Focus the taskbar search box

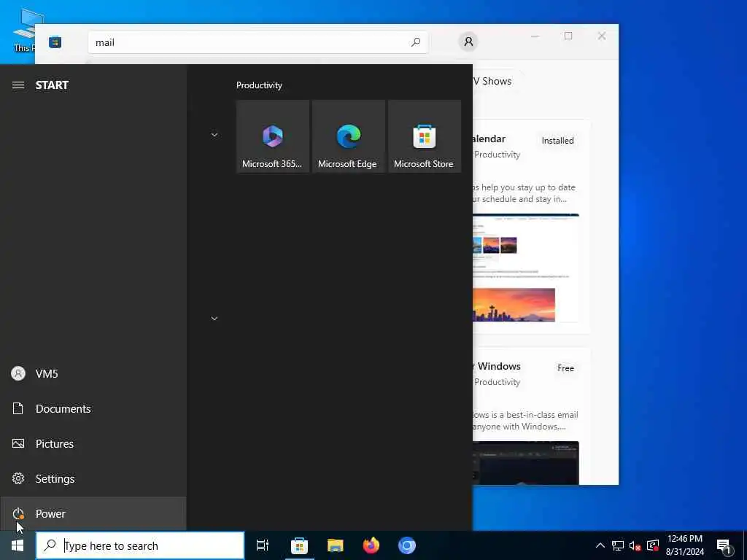click(x=140, y=545)
